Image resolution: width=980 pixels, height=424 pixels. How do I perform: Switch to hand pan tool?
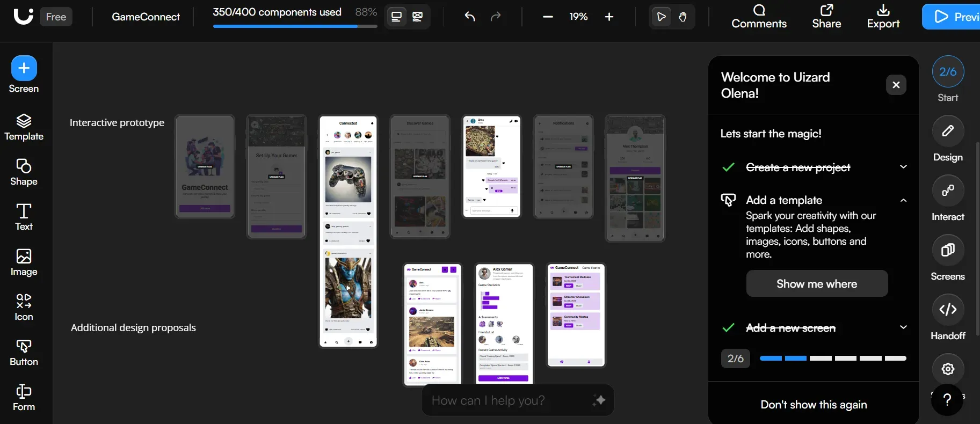click(683, 17)
